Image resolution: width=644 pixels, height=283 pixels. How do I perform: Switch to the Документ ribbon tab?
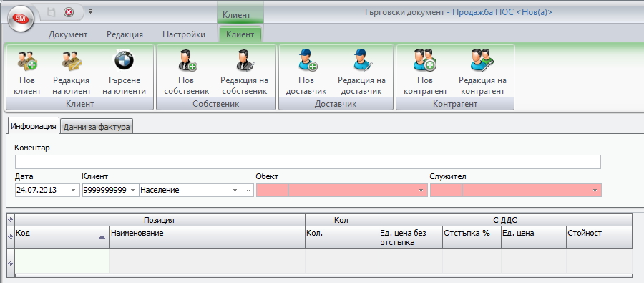click(x=68, y=34)
